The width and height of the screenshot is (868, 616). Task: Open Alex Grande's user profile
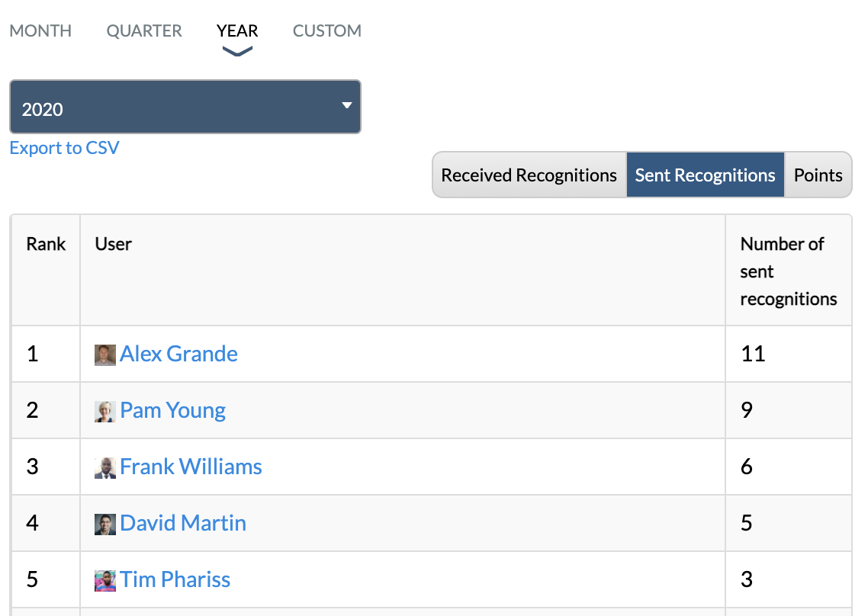pos(178,353)
